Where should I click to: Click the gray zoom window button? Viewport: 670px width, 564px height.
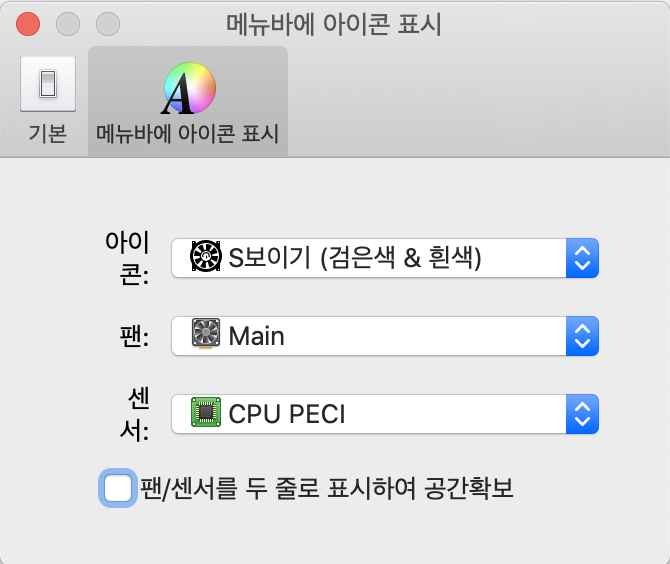[x=108, y=24]
